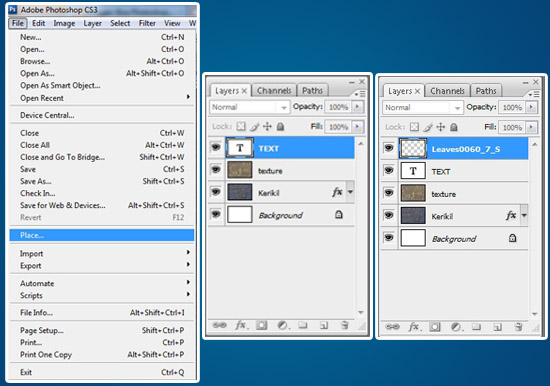Expand Fill slider arrow in left panel
This screenshot has width=550, height=386.
[357, 126]
